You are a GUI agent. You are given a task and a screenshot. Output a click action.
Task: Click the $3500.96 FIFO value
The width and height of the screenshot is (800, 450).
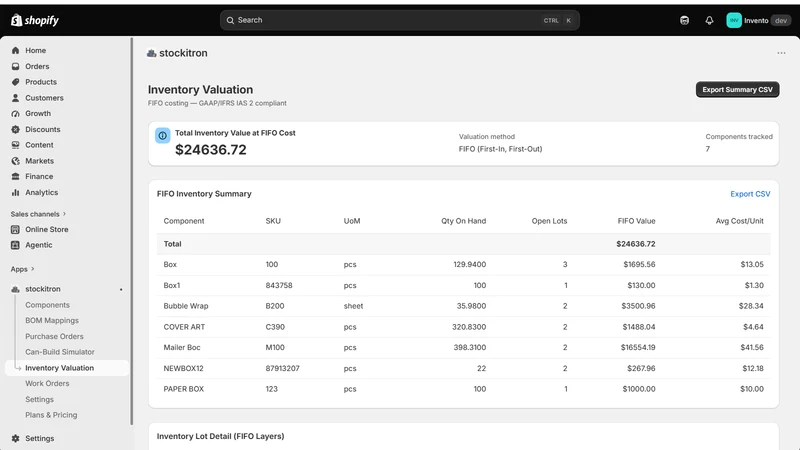[x=638, y=306]
